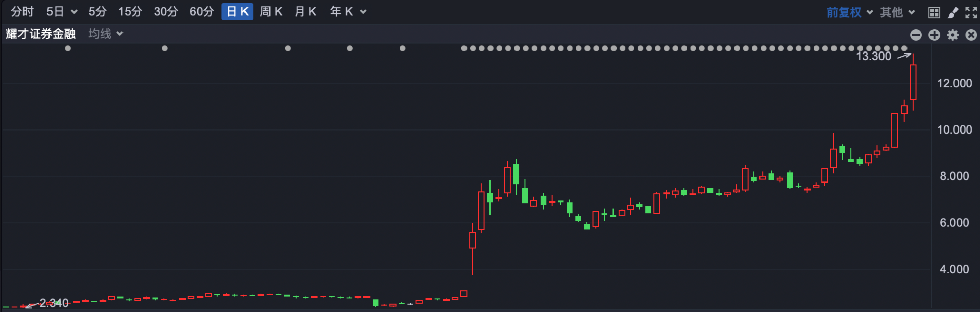Click the first event dot marker
980x312 pixels.
(68, 48)
